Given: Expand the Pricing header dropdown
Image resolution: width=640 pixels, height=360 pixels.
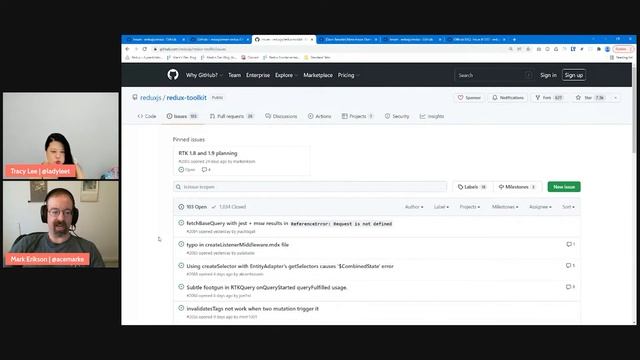Looking at the screenshot, I should (x=349, y=75).
